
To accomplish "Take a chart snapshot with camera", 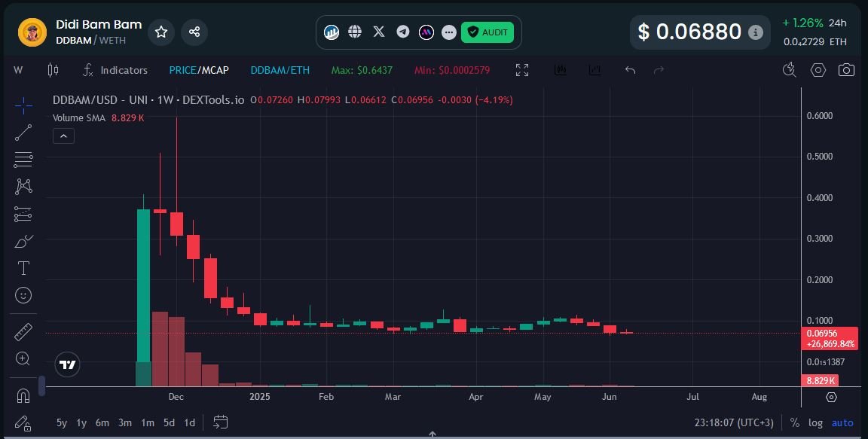I will [846, 70].
